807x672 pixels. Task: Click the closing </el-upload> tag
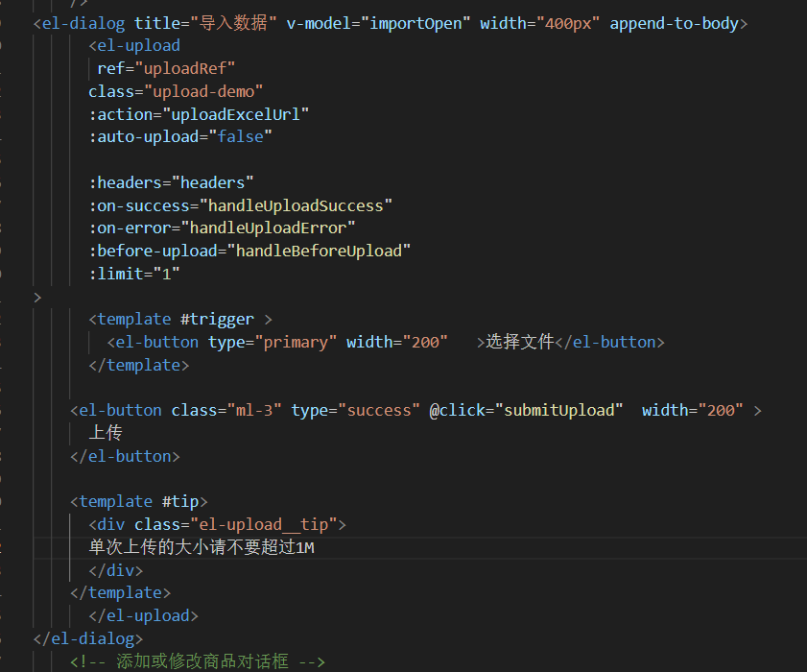coord(144,616)
